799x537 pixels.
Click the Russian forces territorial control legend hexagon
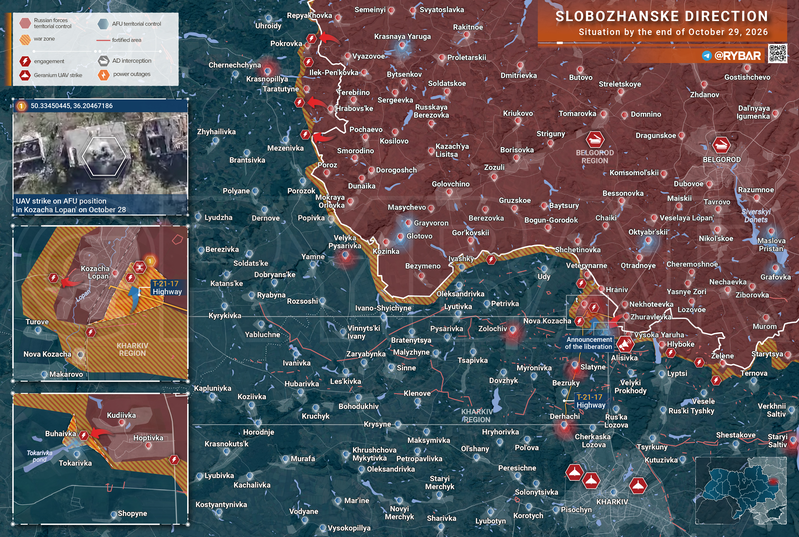[25, 23]
